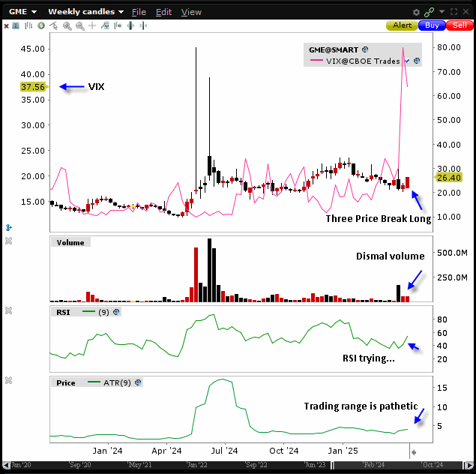Click the Volume panel label
Image resolution: width=476 pixels, height=474 pixels.
[70, 242]
